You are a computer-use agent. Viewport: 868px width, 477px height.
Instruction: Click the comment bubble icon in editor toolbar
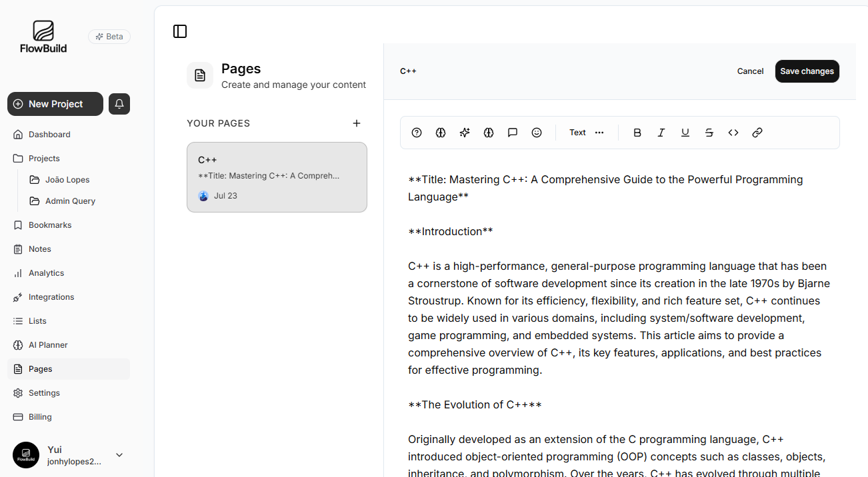click(x=513, y=133)
